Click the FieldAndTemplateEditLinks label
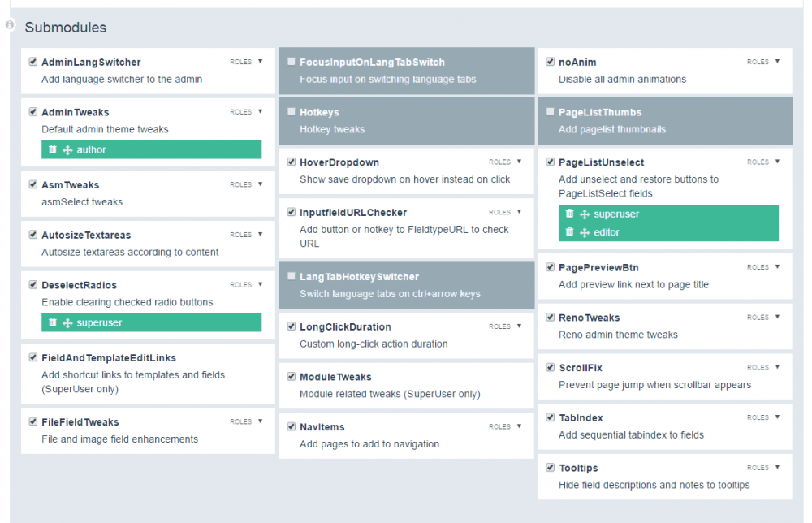This screenshot has width=812, height=523. coord(108,357)
